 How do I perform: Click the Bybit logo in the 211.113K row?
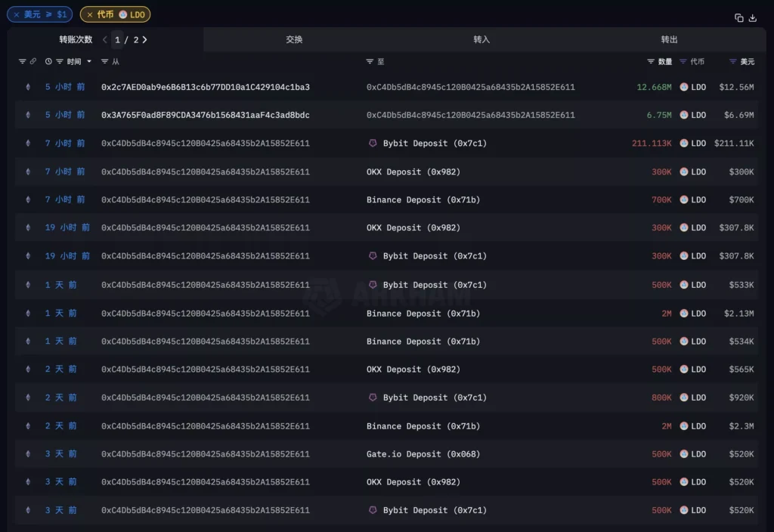[373, 143]
